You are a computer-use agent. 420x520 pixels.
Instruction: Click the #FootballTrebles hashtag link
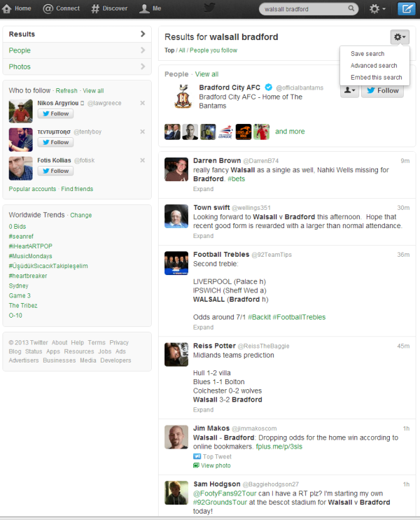click(299, 317)
